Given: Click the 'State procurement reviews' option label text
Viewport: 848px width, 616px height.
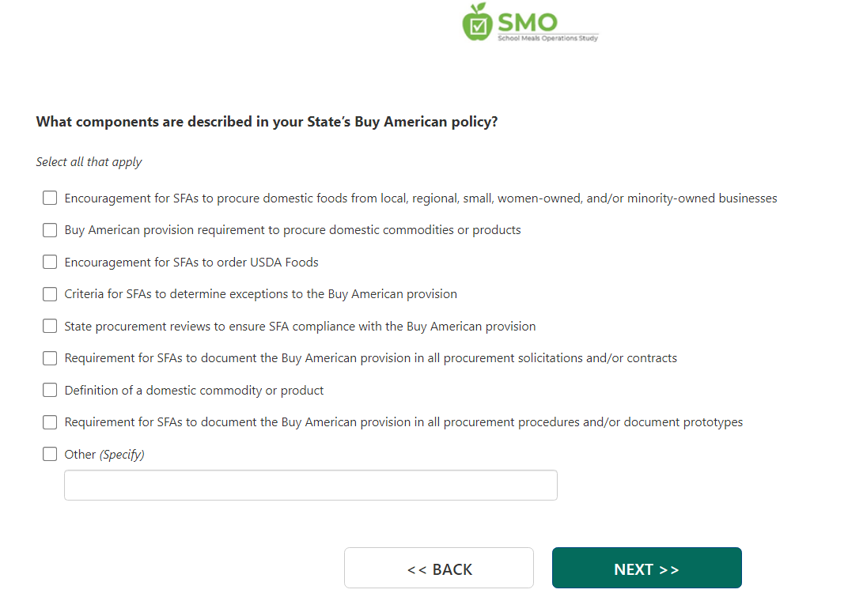Looking at the screenshot, I should tap(300, 327).
